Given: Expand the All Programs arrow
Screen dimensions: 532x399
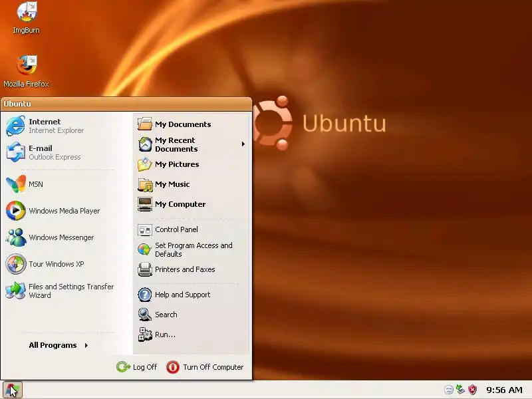Looking at the screenshot, I should (86, 345).
